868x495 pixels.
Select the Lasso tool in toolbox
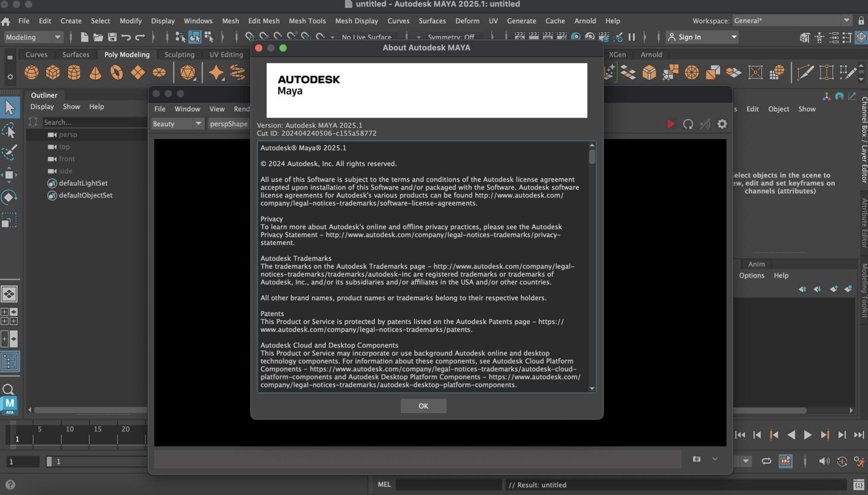coord(9,130)
